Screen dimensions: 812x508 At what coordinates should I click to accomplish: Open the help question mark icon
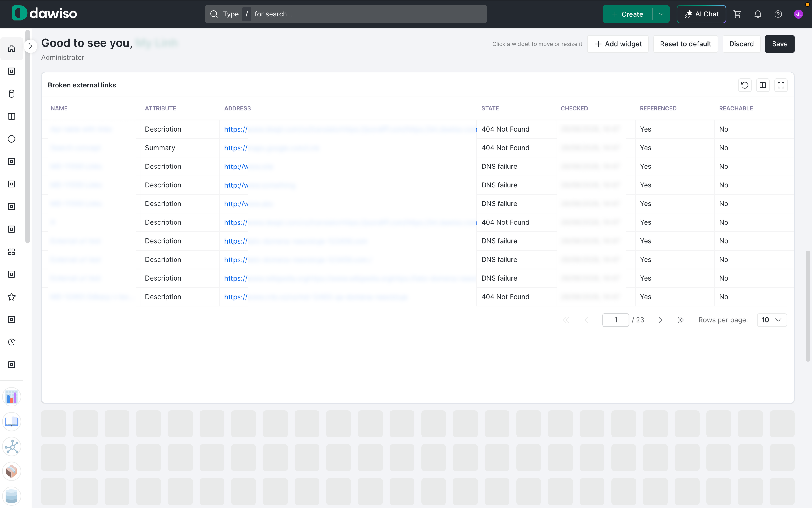click(778, 14)
